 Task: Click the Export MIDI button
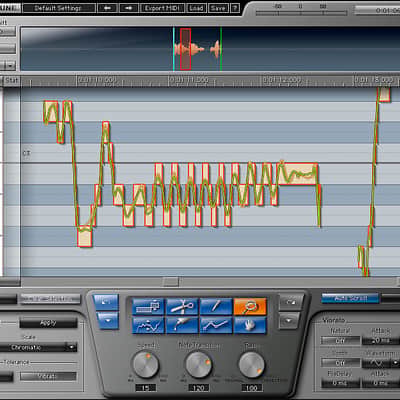[x=162, y=8]
